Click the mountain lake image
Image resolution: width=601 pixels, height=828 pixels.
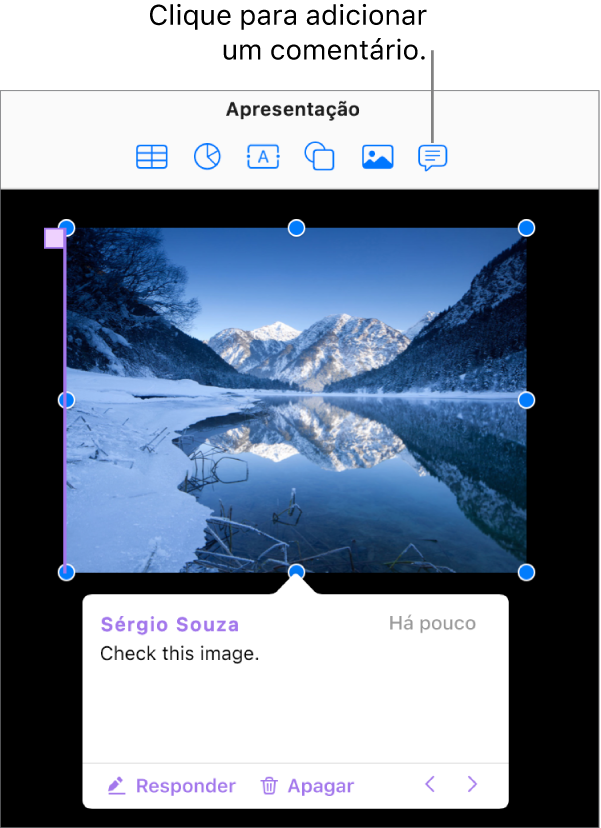(x=296, y=400)
